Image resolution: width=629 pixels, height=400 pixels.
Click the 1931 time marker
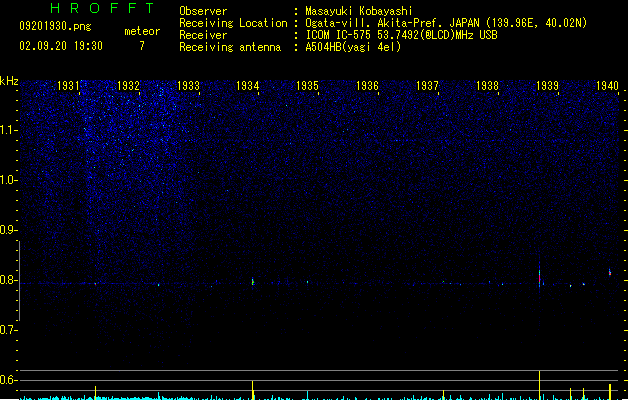[68, 86]
